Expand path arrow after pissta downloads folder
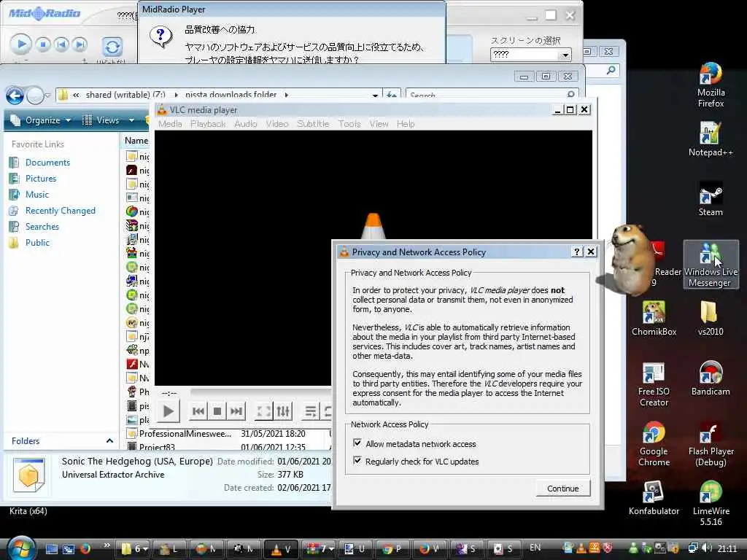747x560 pixels. coord(286,95)
